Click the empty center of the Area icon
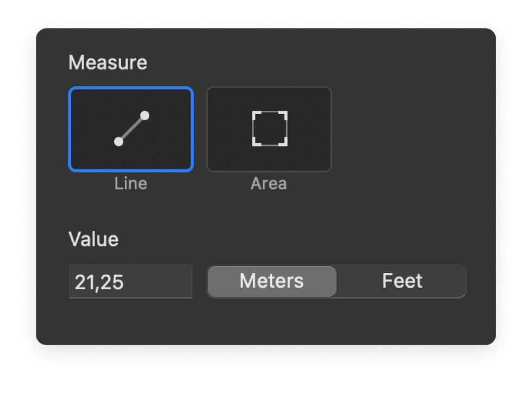Image resolution: width=532 pixels, height=406 pixels. (x=270, y=129)
